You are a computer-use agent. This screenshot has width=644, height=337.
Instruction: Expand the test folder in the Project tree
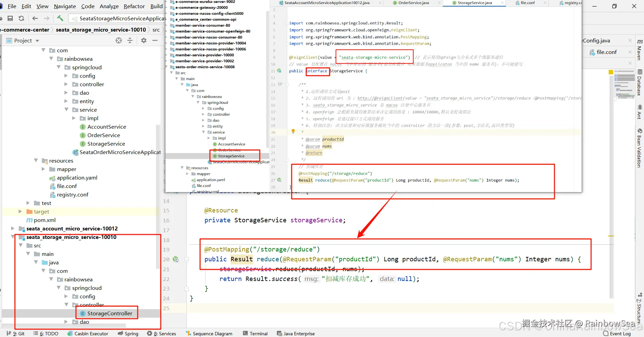tap(28, 203)
